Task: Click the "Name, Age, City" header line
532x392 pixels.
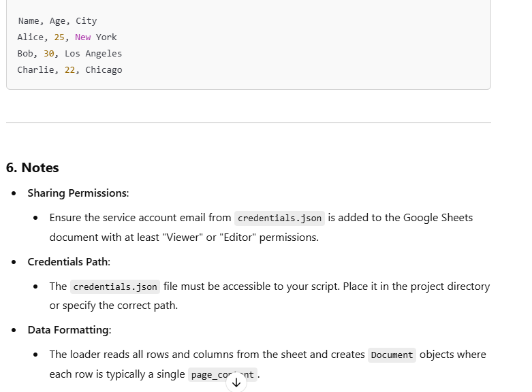Action: click(x=57, y=21)
